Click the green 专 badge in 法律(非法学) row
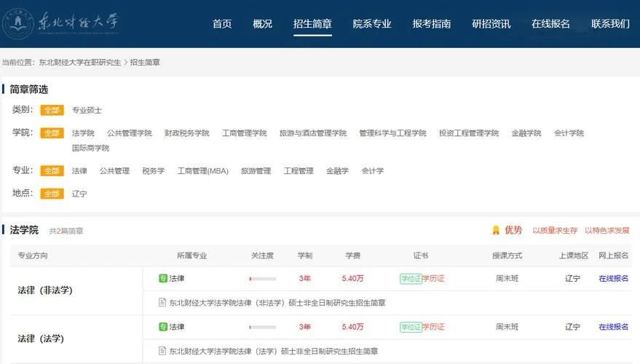This screenshot has height=364, width=640. click(x=163, y=278)
